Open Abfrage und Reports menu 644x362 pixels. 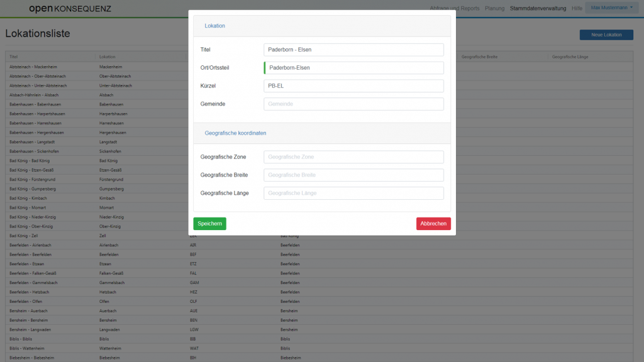[x=454, y=9]
